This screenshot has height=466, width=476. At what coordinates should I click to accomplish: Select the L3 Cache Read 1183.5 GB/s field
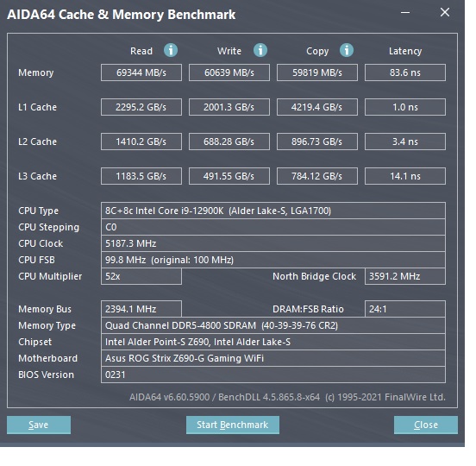point(141,176)
